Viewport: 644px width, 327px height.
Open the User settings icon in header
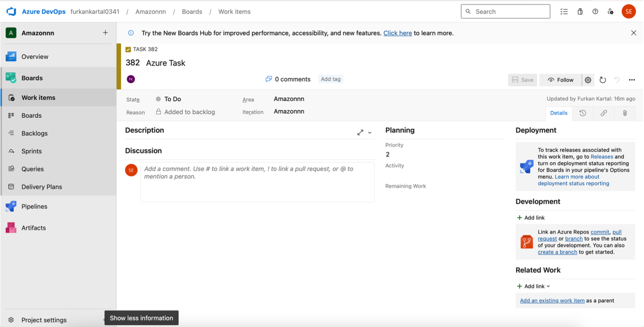(x=611, y=11)
